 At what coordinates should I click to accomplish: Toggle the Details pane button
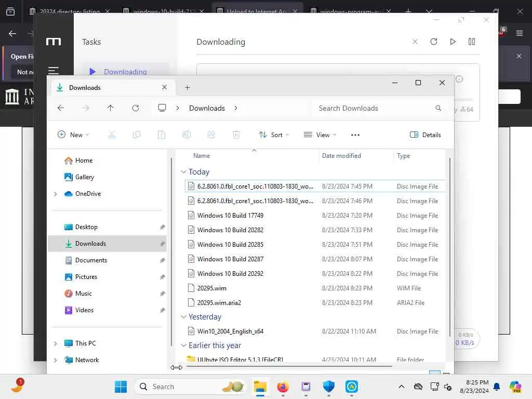click(425, 135)
